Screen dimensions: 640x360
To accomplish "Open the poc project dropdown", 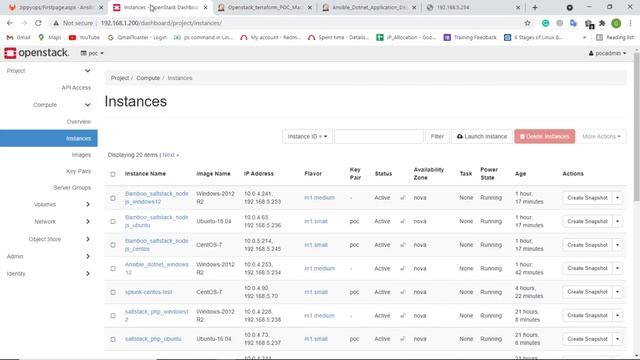I will point(92,53).
